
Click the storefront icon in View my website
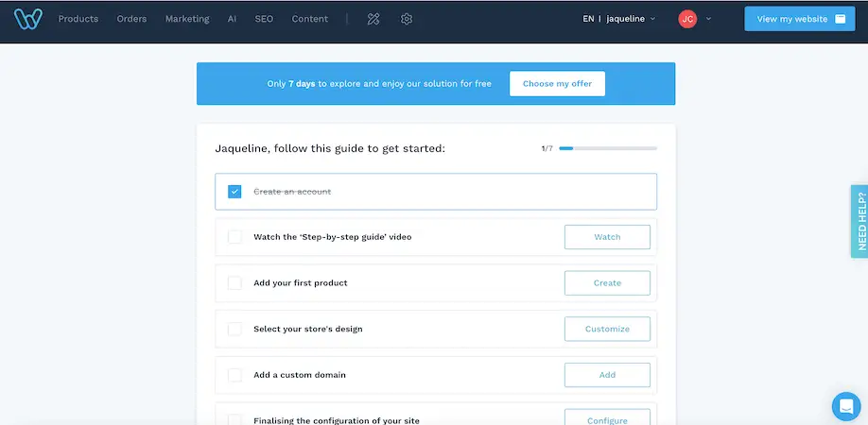[x=841, y=19]
